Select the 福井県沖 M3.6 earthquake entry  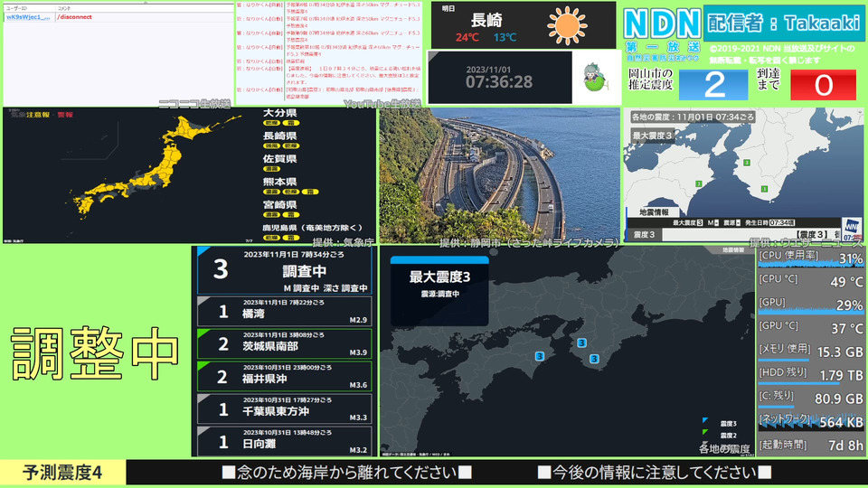(x=285, y=377)
